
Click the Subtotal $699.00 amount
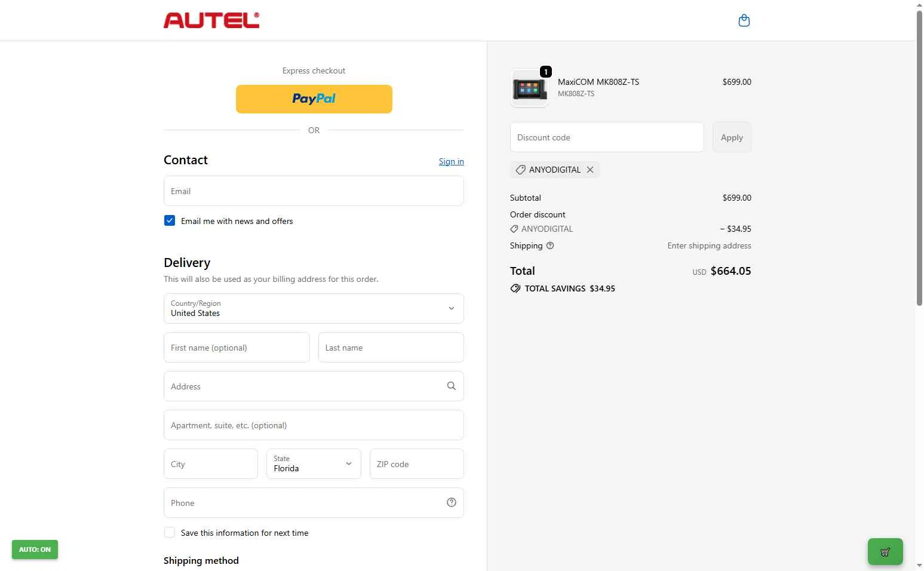736,198
